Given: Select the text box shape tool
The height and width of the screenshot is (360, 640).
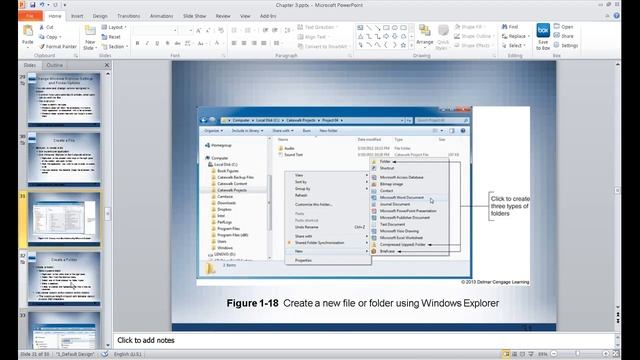Looking at the screenshot, I should point(360,28).
